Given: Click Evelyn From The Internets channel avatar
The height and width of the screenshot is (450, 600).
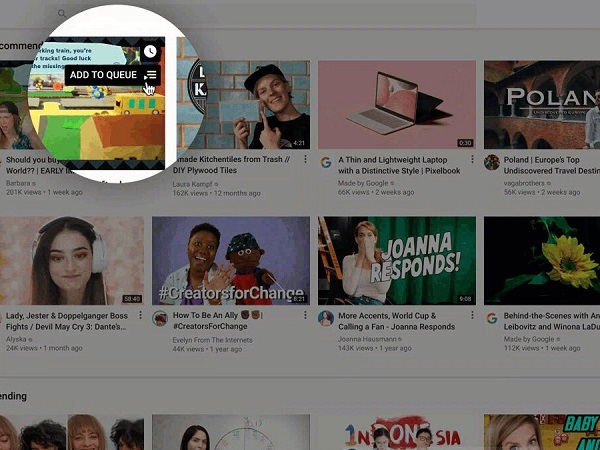Looking at the screenshot, I should [160, 318].
